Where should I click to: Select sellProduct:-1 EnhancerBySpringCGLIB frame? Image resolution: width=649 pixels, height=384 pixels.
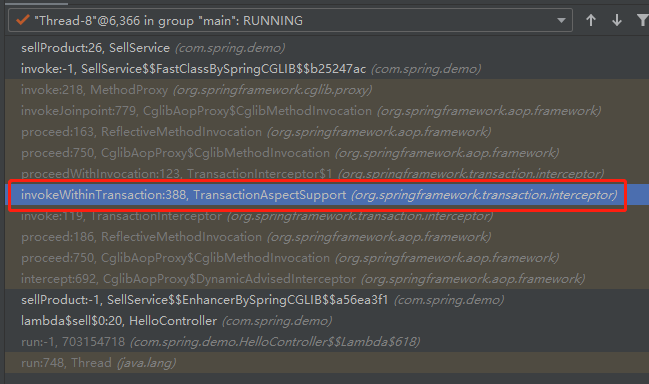327,300
